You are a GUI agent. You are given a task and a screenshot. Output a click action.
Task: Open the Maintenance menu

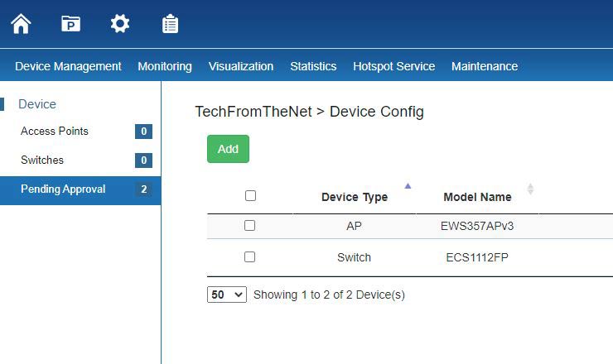(x=484, y=66)
